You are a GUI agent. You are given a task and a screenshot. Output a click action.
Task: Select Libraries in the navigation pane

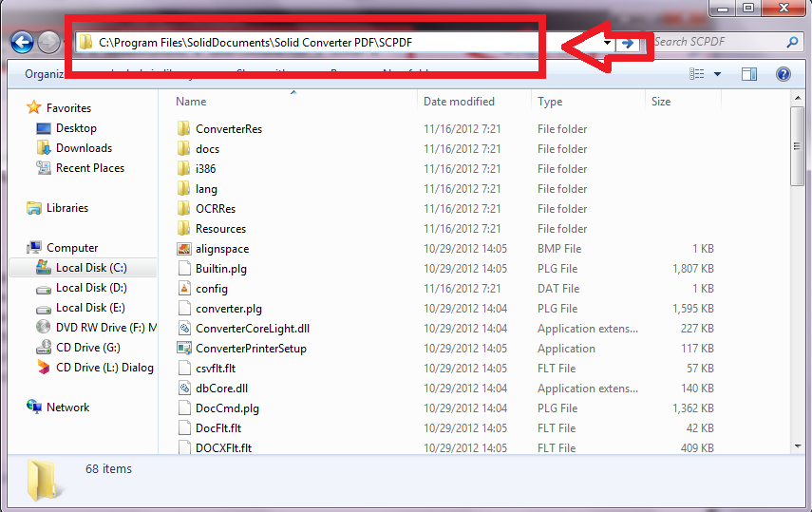click(x=67, y=208)
